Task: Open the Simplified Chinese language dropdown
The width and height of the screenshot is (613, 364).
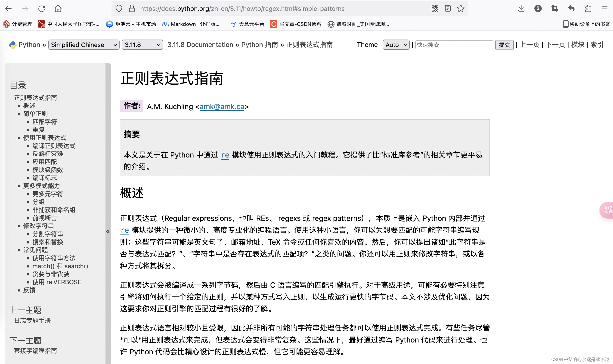Action: (84, 45)
